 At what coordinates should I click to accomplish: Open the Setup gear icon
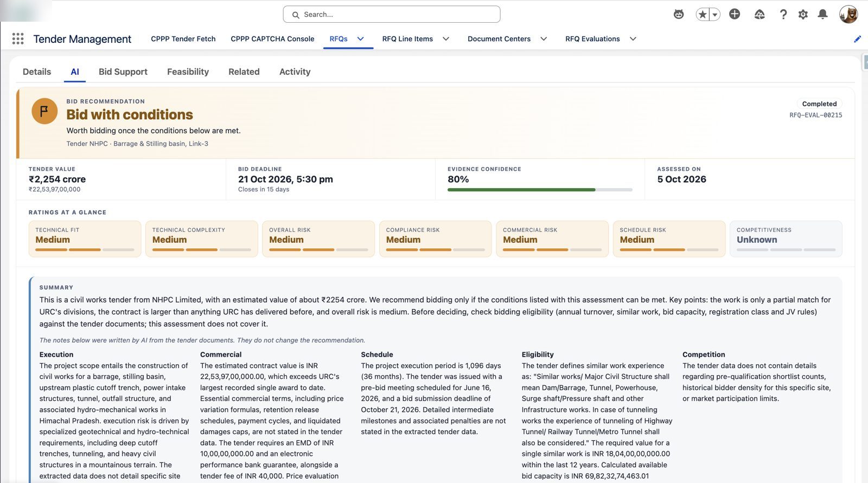coord(803,14)
